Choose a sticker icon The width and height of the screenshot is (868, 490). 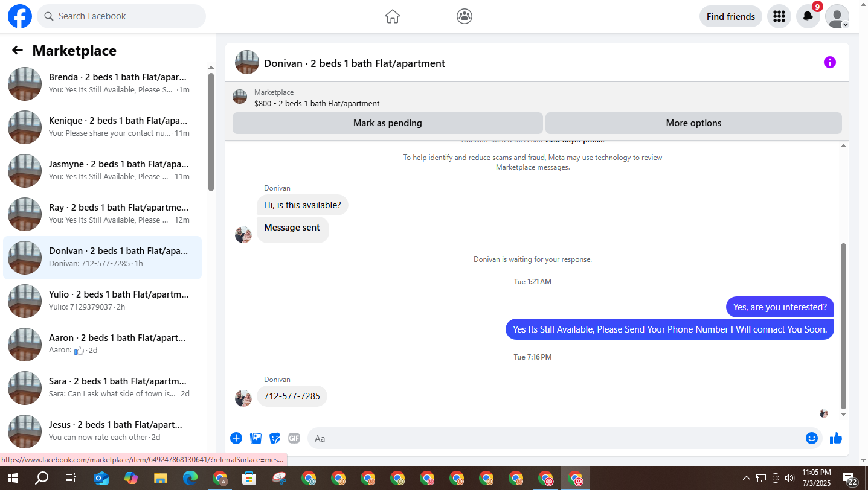[275, 439]
